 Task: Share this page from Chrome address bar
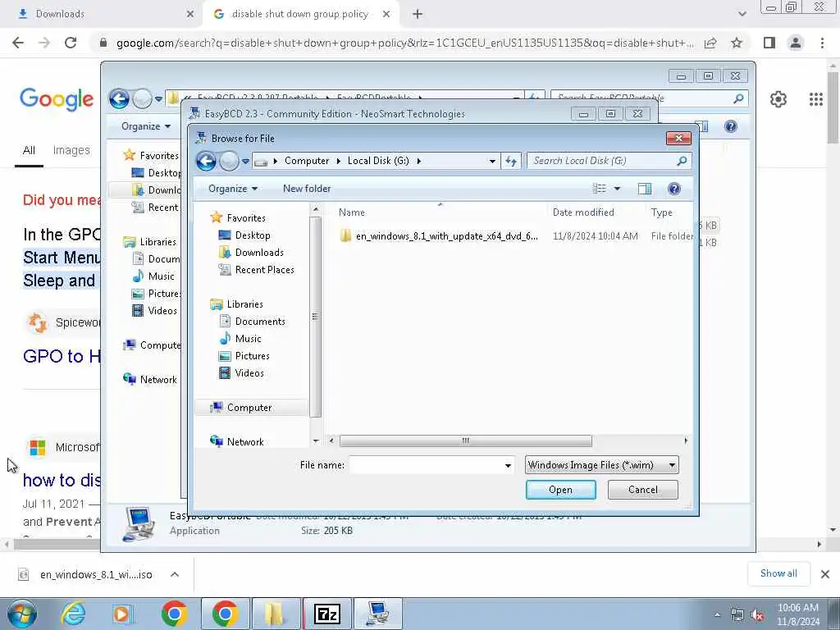click(710, 43)
